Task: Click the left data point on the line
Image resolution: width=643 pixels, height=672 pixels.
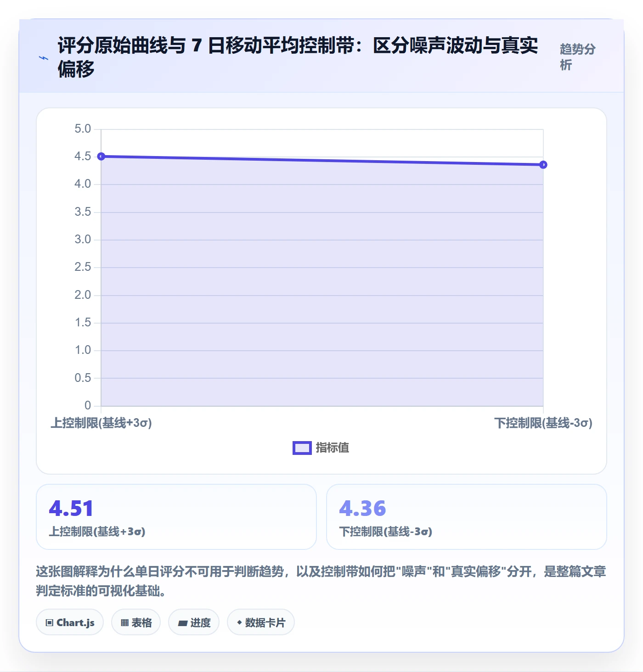Action: [x=102, y=157]
